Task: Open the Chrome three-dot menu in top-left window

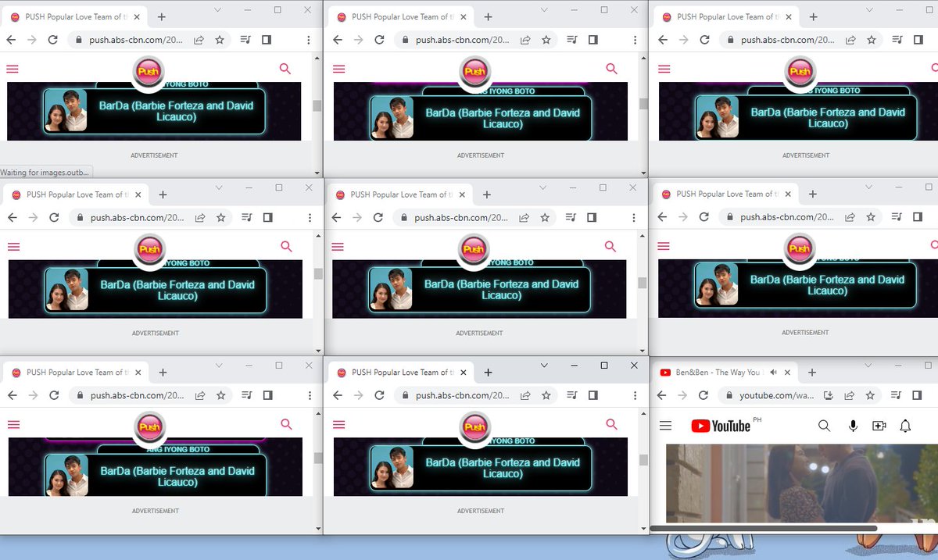Action: click(x=309, y=40)
